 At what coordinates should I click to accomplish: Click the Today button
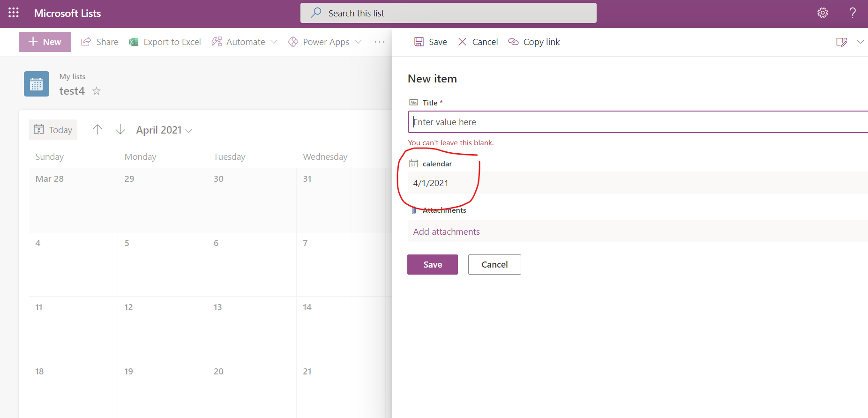[53, 130]
